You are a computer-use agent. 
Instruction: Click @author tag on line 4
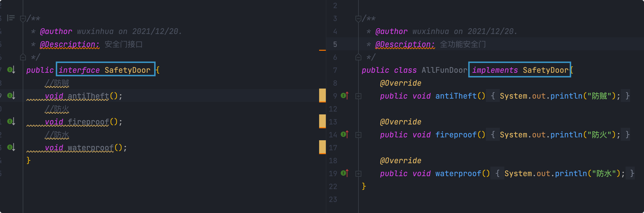point(391,31)
